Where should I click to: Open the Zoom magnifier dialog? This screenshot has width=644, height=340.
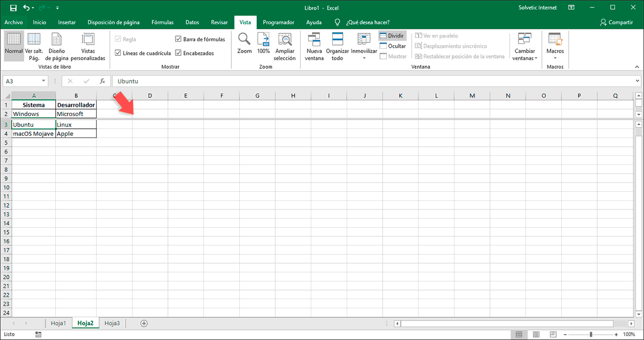[245, 43]
